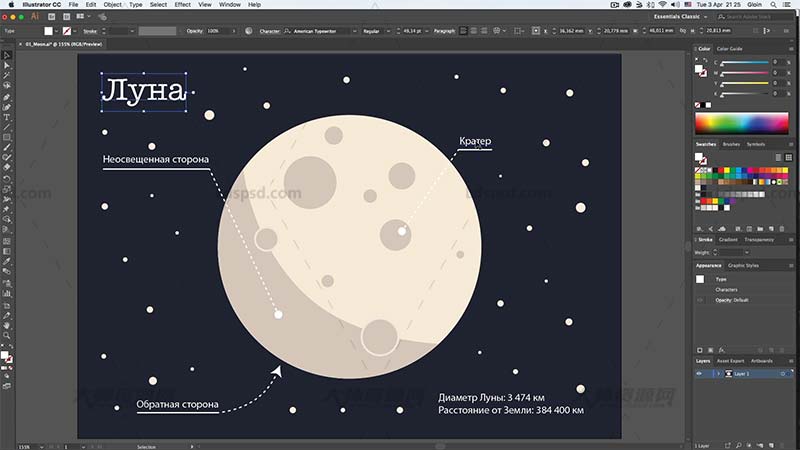The image size is (800, 450).
Task: Open the Essentials Classic workspace switcher
Action: coord(681,16)
